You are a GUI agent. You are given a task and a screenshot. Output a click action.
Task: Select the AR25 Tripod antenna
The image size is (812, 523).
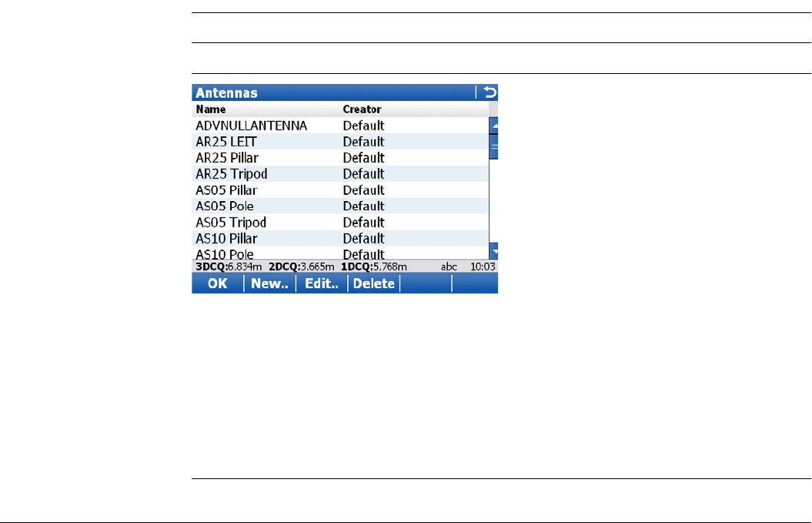tap(340, 173)
